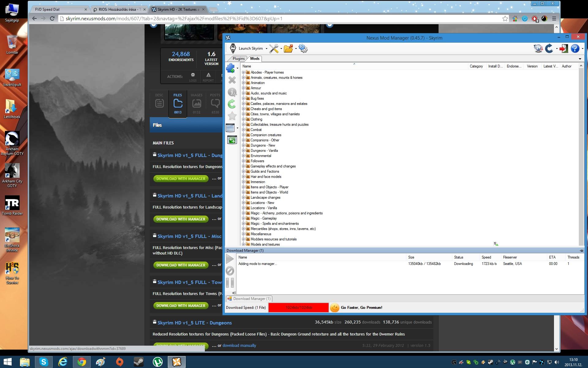The width and height of the screenshot is (588, 368).
Task: Expand the Bug fixes category node
Action: coord(243,98)
